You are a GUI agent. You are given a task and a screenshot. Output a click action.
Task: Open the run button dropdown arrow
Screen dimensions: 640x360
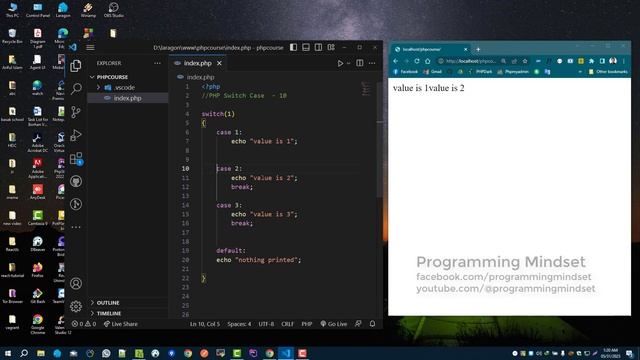click(348, 63)
